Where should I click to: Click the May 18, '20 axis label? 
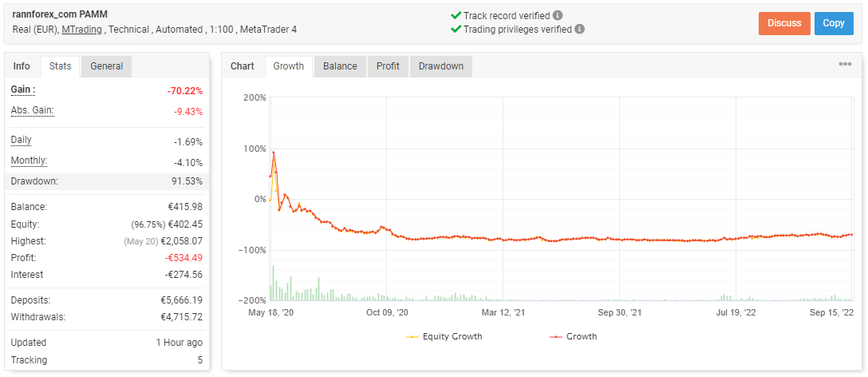point(270,312)
